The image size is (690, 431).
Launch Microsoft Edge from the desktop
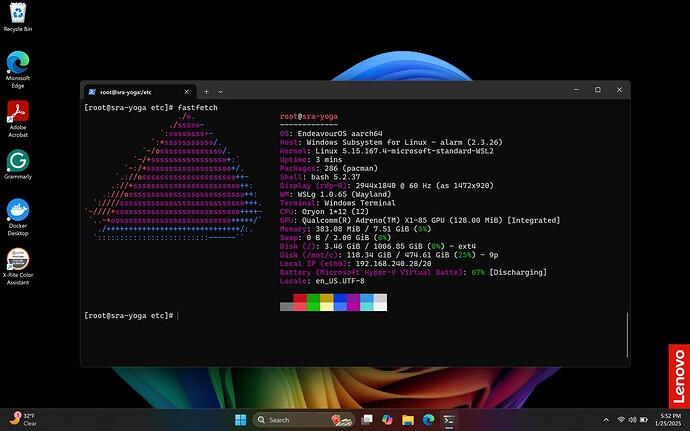click(18, 70)
